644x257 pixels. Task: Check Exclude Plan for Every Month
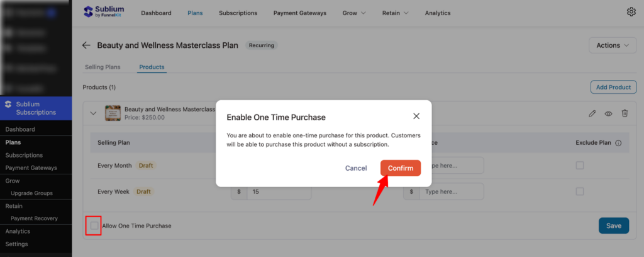pyautogui.click(x=580, y=166)
